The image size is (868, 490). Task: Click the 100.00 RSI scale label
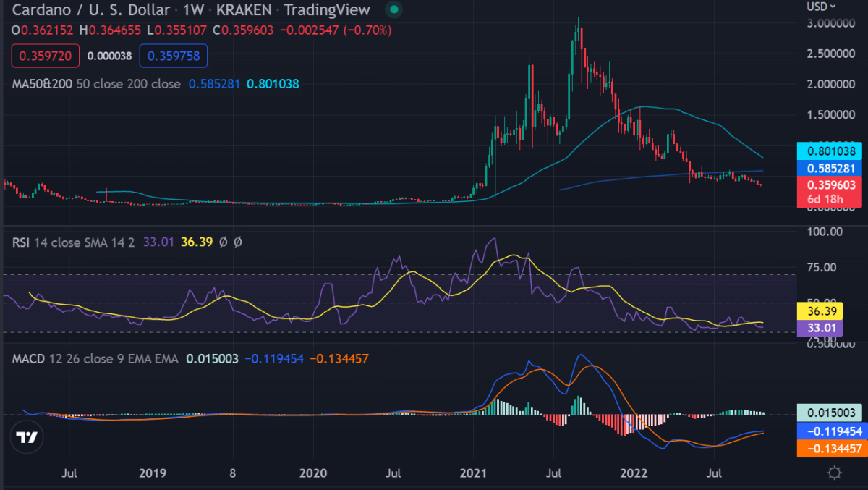coord(826,232)
